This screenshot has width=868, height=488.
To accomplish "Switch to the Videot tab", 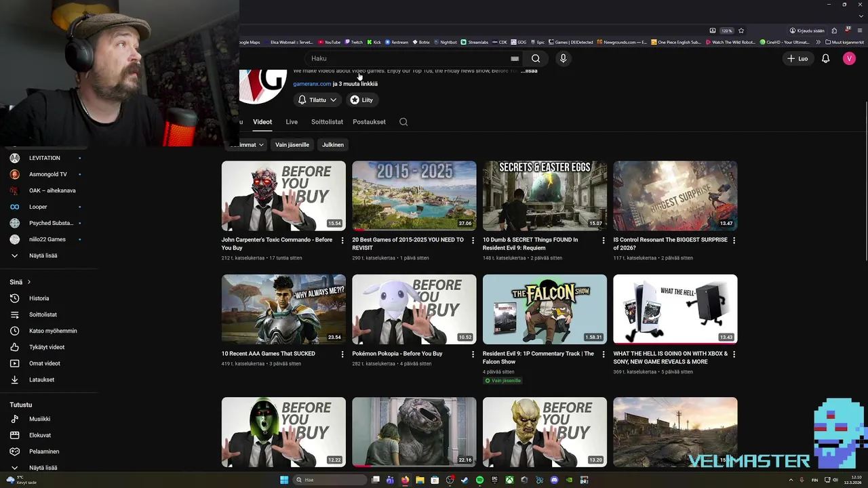I will pyautogui.click(x=262, y=122).
